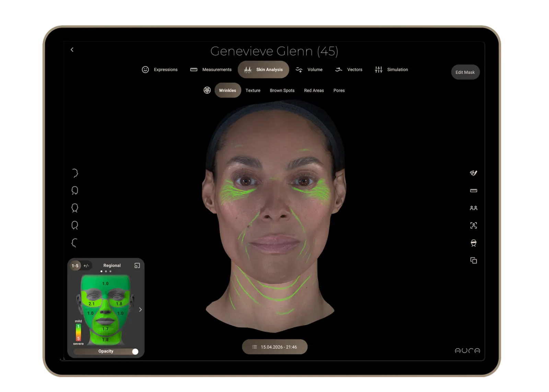
Task: Open the Expressions tab
Action: 160,70
